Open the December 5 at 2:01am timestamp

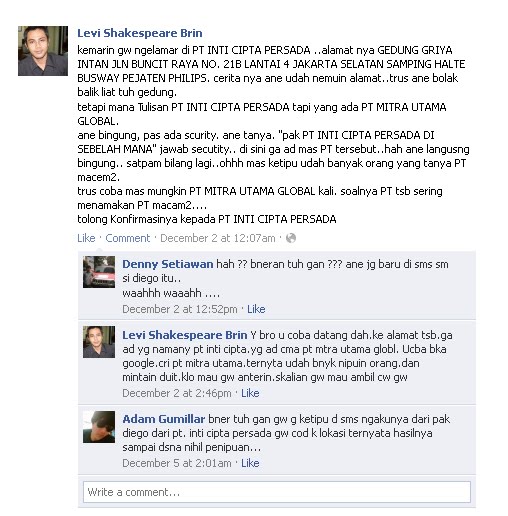coord(177,463)
